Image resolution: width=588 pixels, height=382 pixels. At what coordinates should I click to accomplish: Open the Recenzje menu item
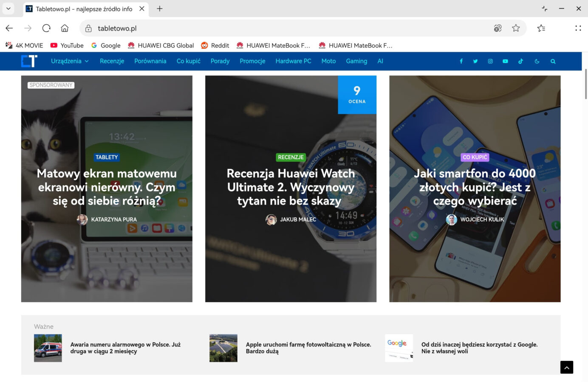pyautogui.click(x=112, y=61)
